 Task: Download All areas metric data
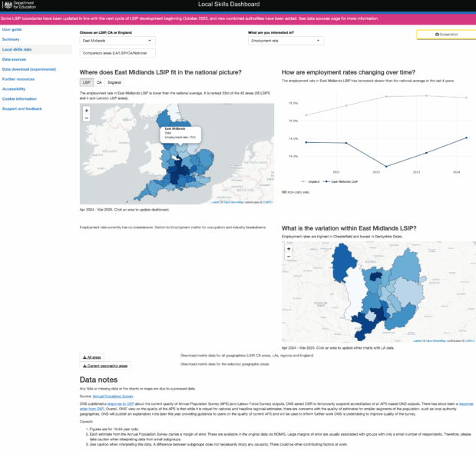tap(91, 356)
